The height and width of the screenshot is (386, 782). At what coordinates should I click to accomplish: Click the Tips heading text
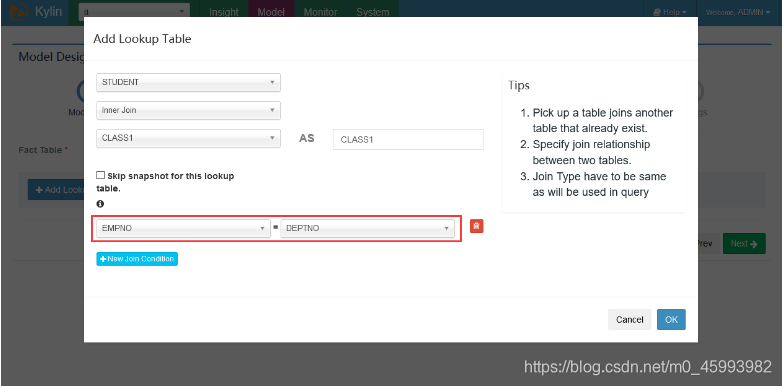coord(519,85)
